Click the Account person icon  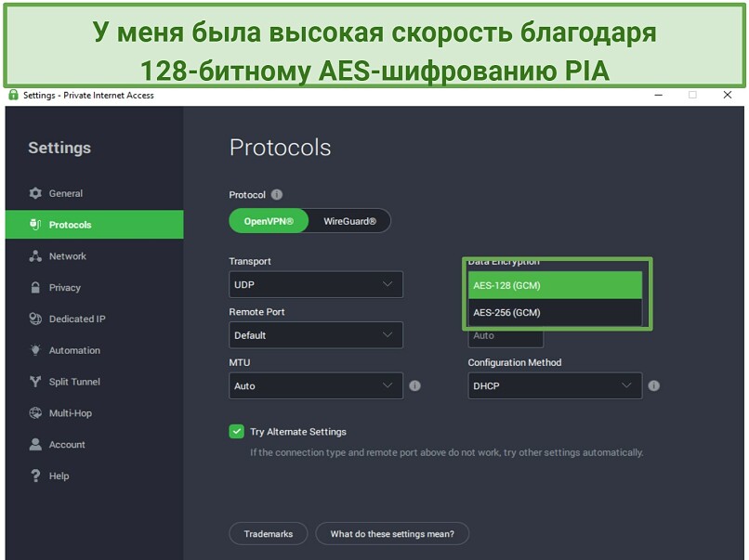[x=35, y=445]
